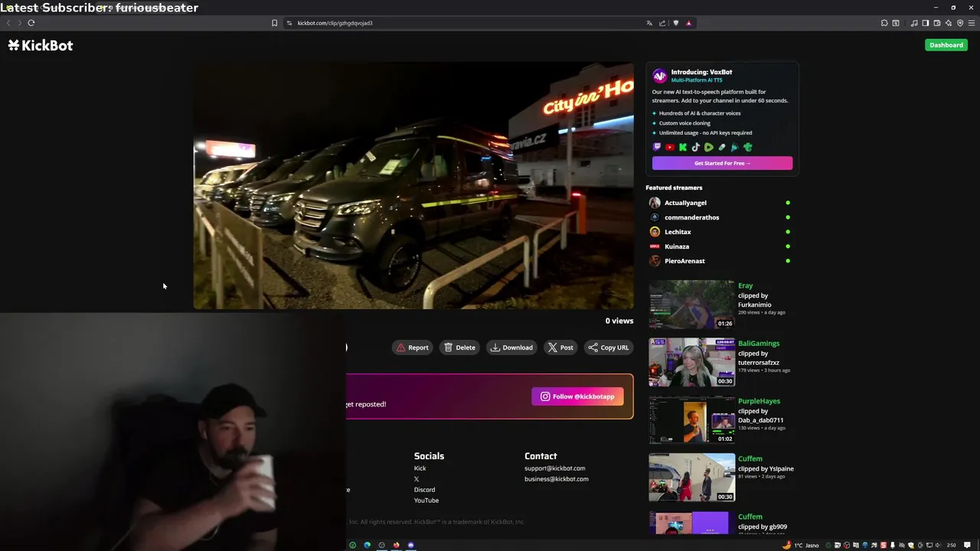Screen dimensions: 980x551
Task: Play the clip video
Action: click(413, 185)
